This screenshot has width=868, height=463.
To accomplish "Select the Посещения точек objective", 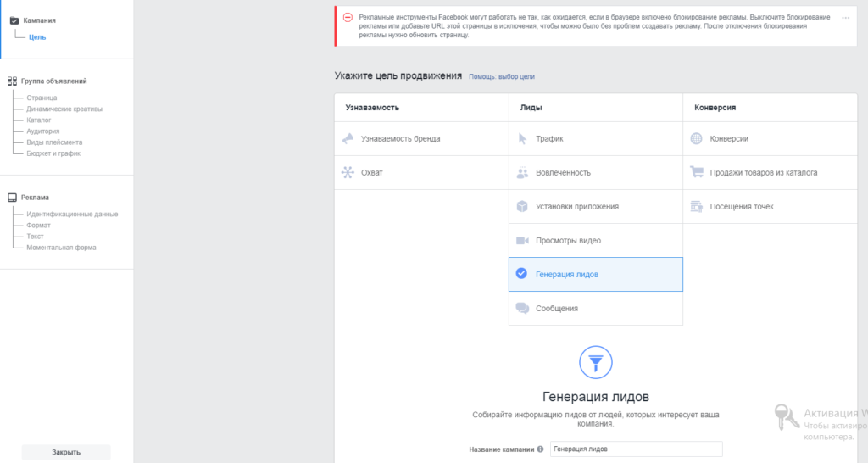I will point(770,207).
